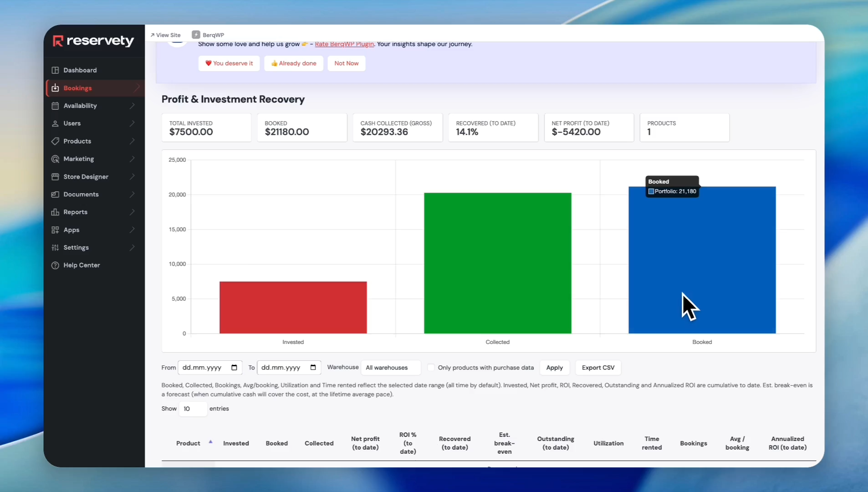This screenshot has height=492, width=868.
Task: Click the Apps grid icon
Action: tap(55, 230)
